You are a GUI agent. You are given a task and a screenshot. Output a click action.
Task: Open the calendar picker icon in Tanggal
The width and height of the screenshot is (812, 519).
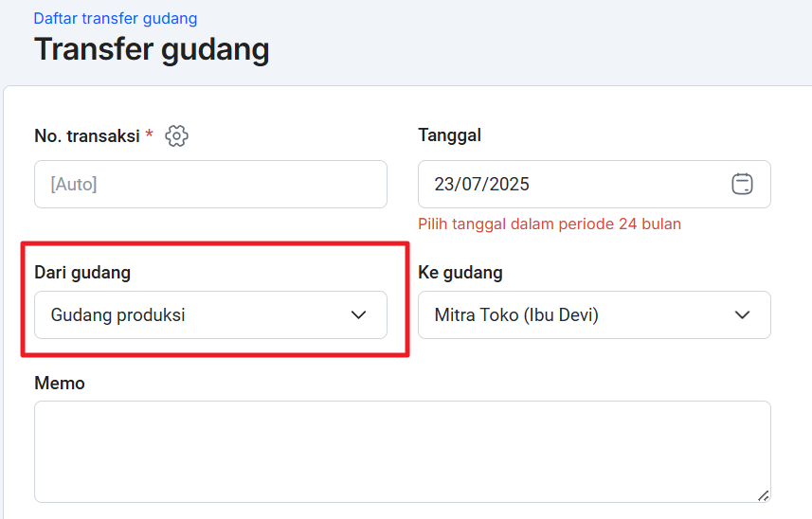[742, 185]
